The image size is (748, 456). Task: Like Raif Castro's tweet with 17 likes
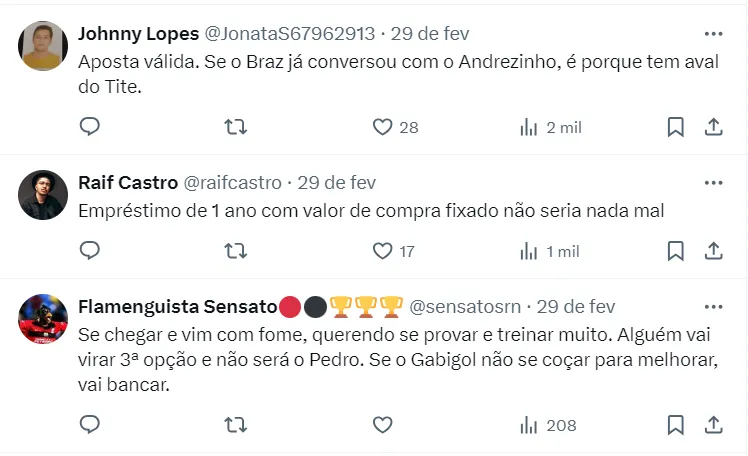point(382,251)
